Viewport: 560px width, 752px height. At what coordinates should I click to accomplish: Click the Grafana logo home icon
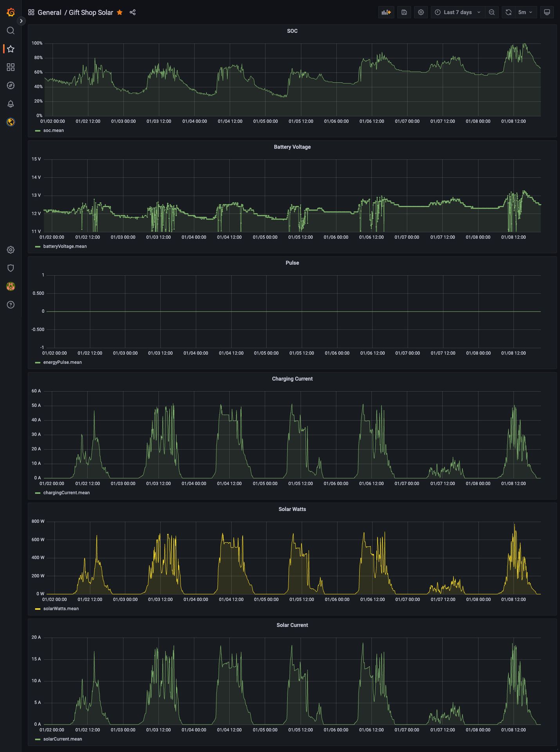point(11,12)
